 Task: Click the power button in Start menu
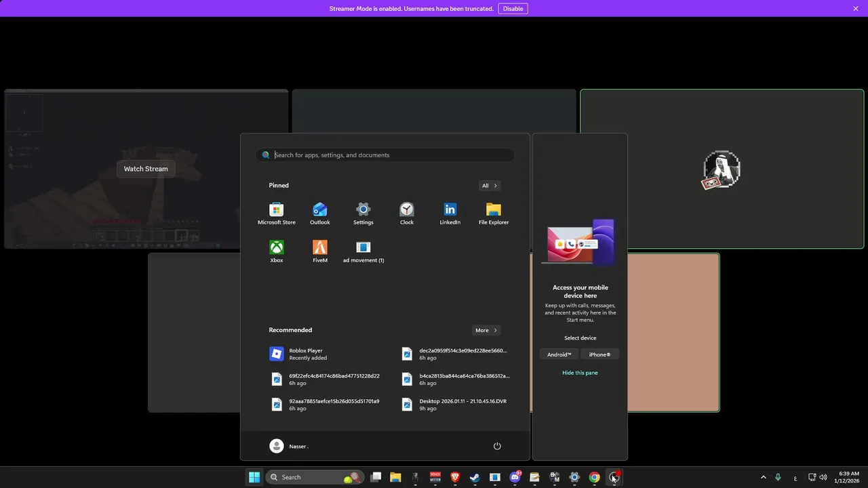coord(497,446)
